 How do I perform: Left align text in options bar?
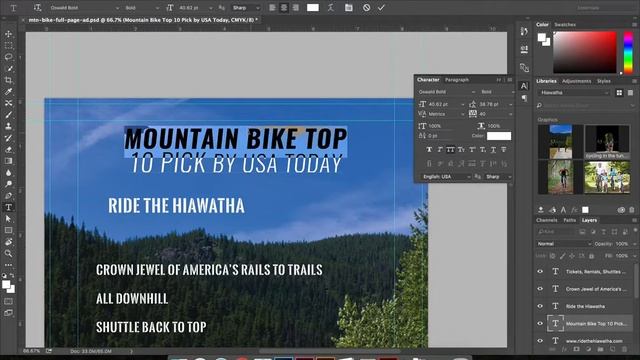pyautogui.click(x=272, y=7)
